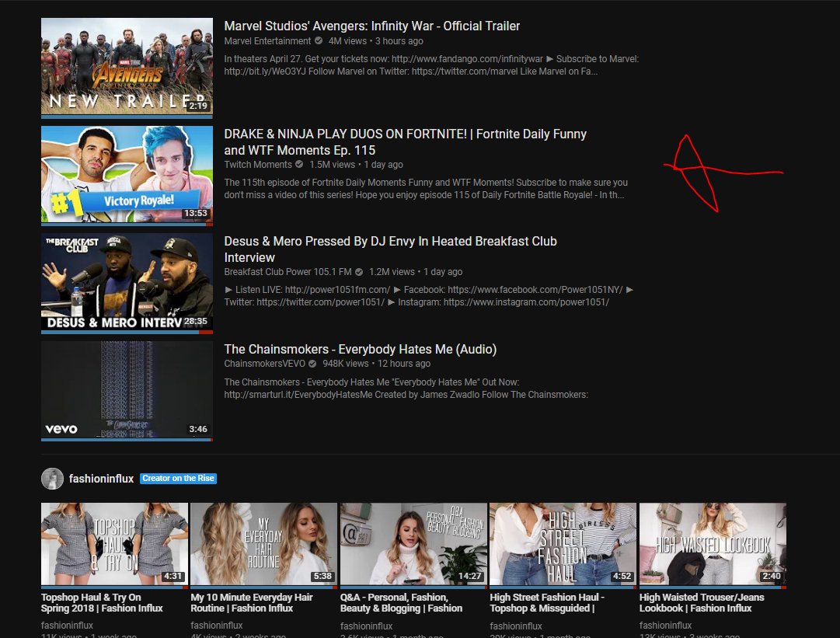This screenshot has width=840, height=638.
Task: Open Drake & Ninja Fortnite video thumbnail
Action: click(127, 175)
